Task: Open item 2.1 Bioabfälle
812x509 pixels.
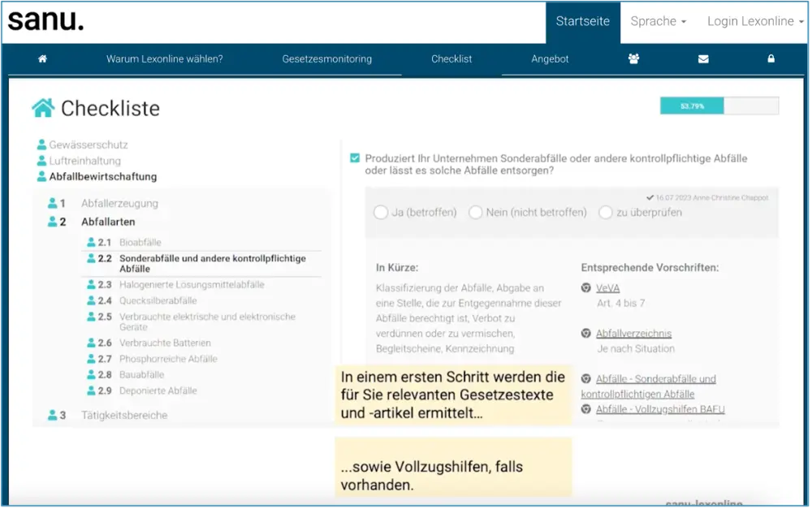Action: click(140, 242)
